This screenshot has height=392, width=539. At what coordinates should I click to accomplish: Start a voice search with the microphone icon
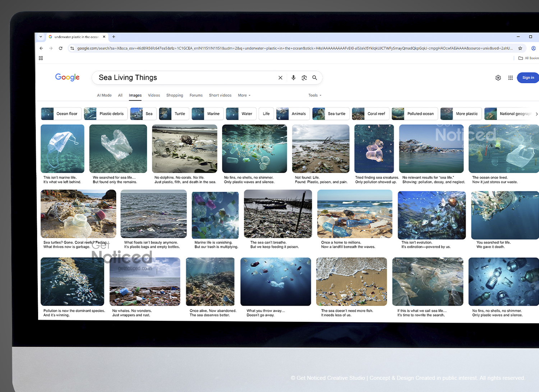(293, 78)
